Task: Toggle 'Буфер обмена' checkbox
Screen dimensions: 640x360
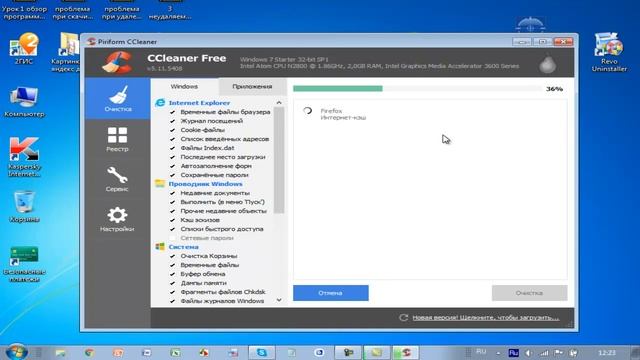Action: pyautogui.click(x=172, y=274)
